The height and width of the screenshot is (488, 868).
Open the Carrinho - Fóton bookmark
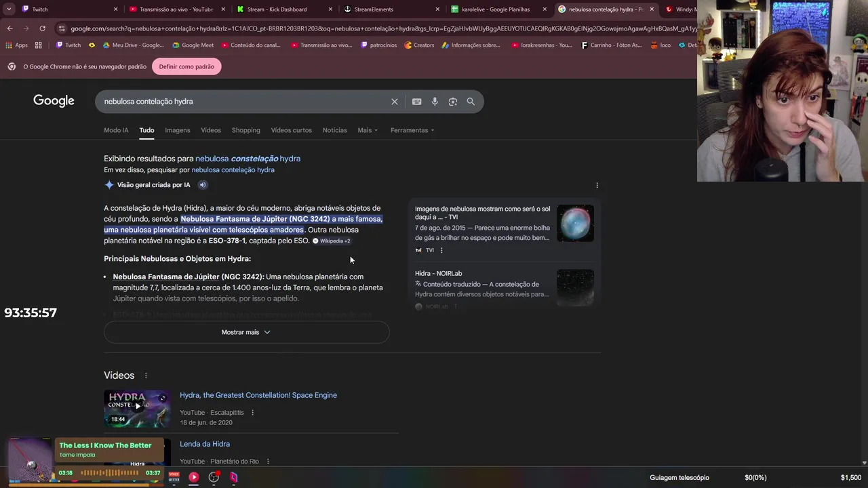point(611,45)
